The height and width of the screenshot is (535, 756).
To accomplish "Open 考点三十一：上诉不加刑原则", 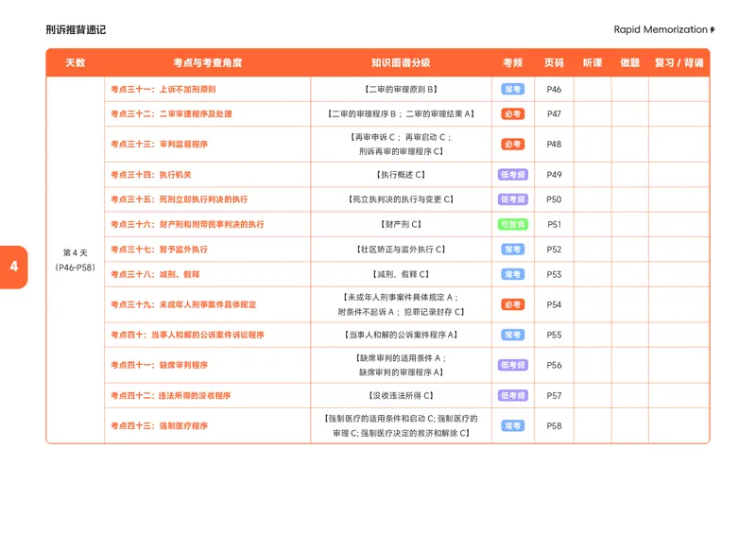I will (163, 89).
